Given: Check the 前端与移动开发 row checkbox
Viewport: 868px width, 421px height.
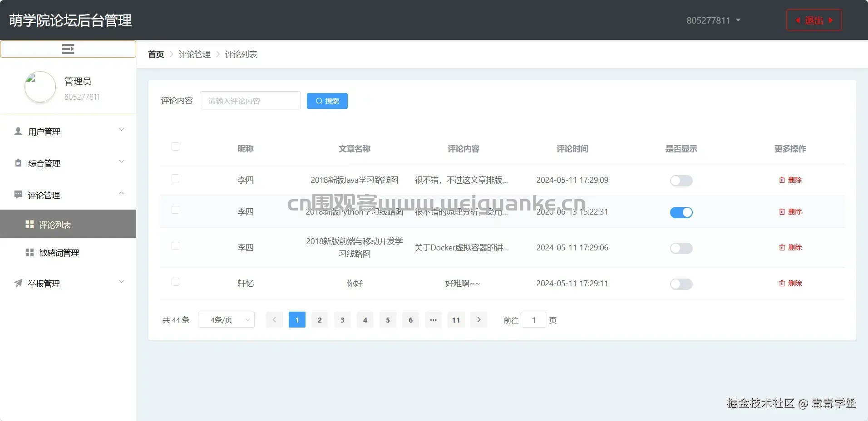Looking at the screenshot, I should 175,246.
